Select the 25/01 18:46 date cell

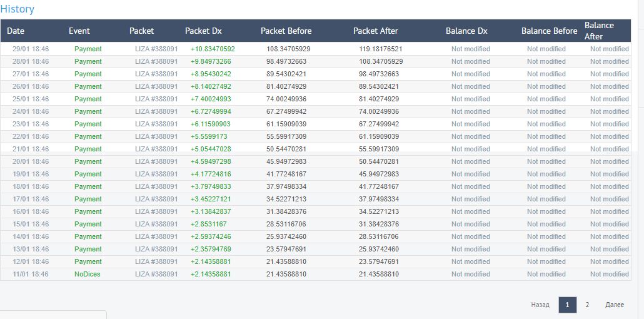tap(31, 99)
